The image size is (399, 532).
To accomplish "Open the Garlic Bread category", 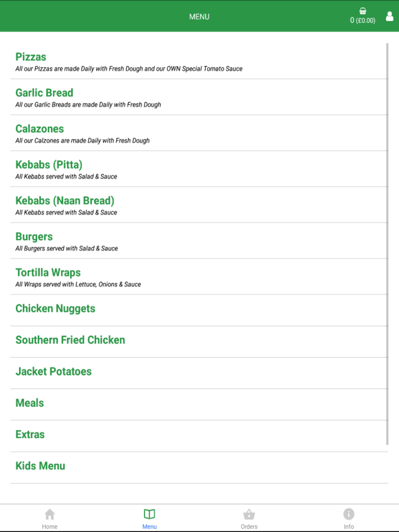I will [x=199, y=97].
